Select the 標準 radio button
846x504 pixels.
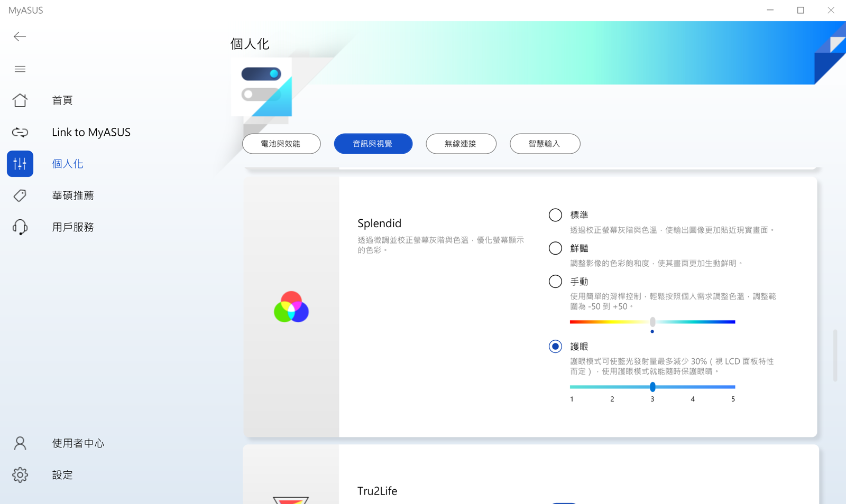tap(555, 215)
